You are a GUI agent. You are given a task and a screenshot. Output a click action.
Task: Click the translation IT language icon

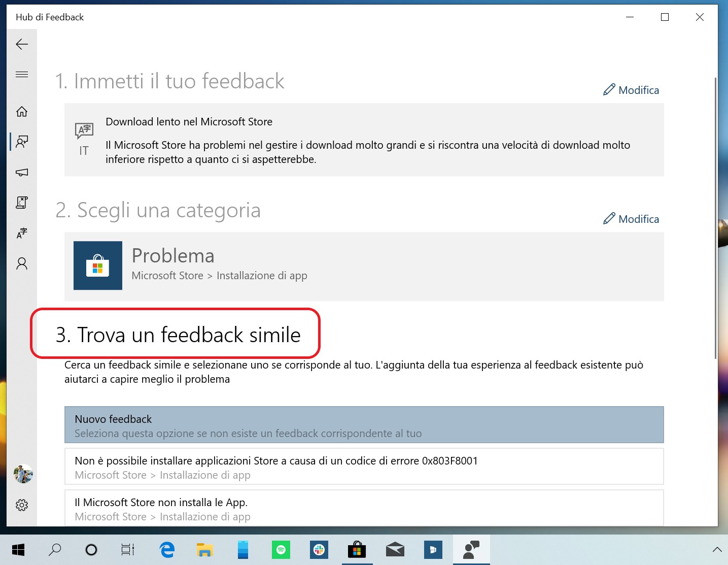(x=84, y=139)
